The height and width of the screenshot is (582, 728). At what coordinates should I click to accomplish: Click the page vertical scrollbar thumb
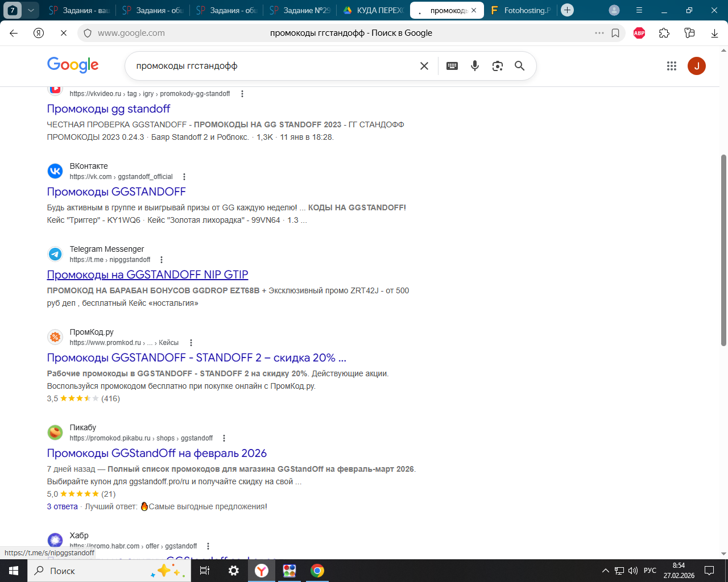723,250
